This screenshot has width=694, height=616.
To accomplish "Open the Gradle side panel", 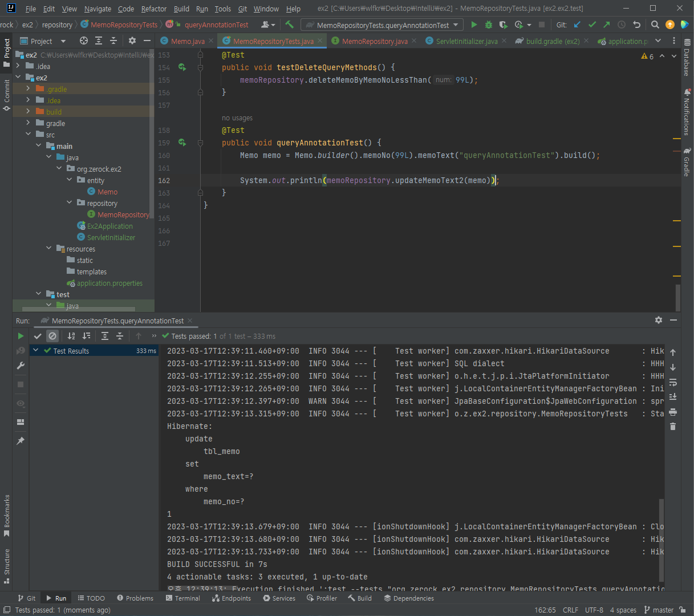I will point(687,163).
